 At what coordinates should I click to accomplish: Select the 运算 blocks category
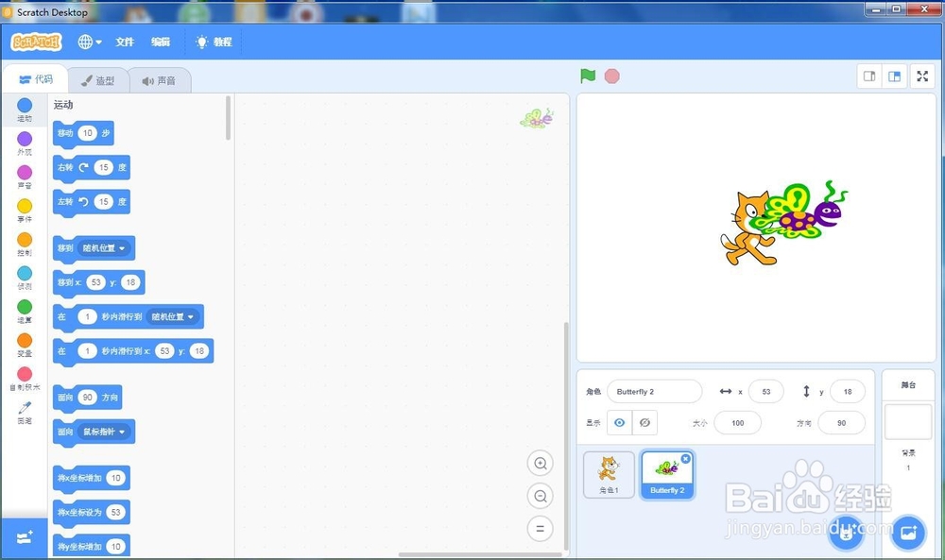pos(25,313)
